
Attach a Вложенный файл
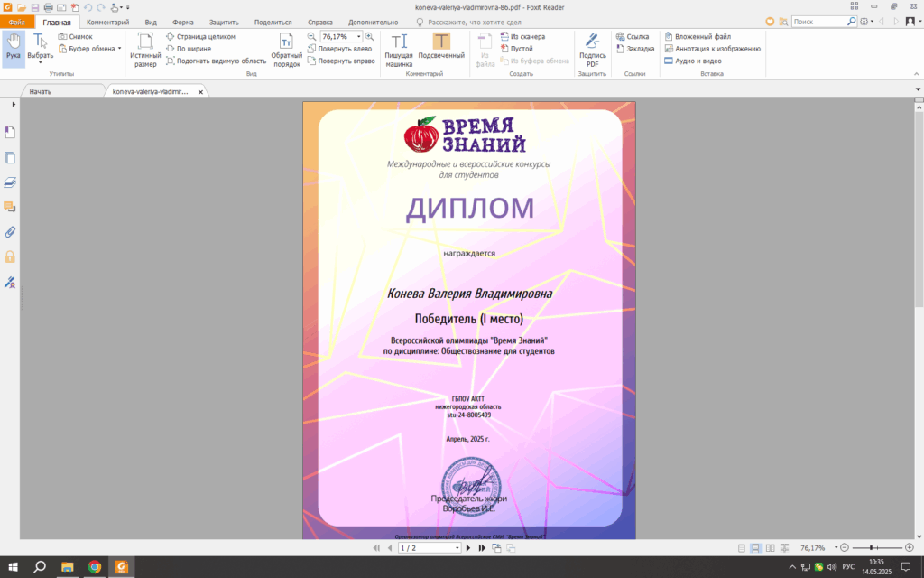click(x=698, y=36)
